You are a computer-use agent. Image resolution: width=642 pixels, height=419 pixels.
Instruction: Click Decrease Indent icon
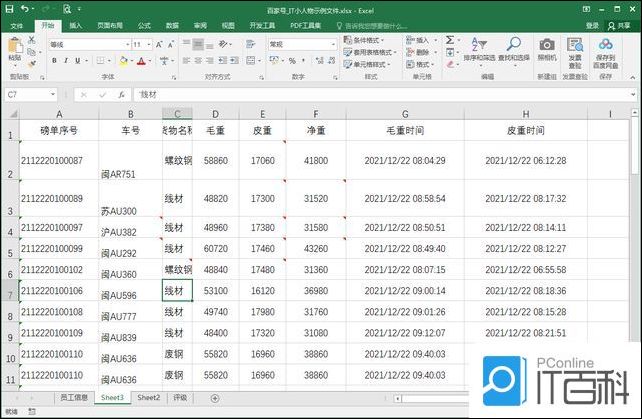[223, 61]
